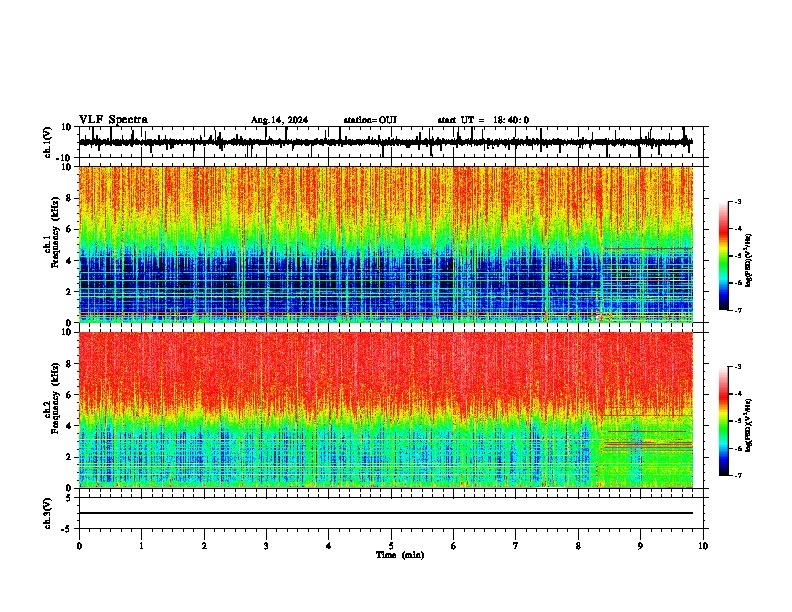Click the '2' kHz tick on ch.2 frequency axis
Screen dimensions: 792x612
click(x=70, y=457)
